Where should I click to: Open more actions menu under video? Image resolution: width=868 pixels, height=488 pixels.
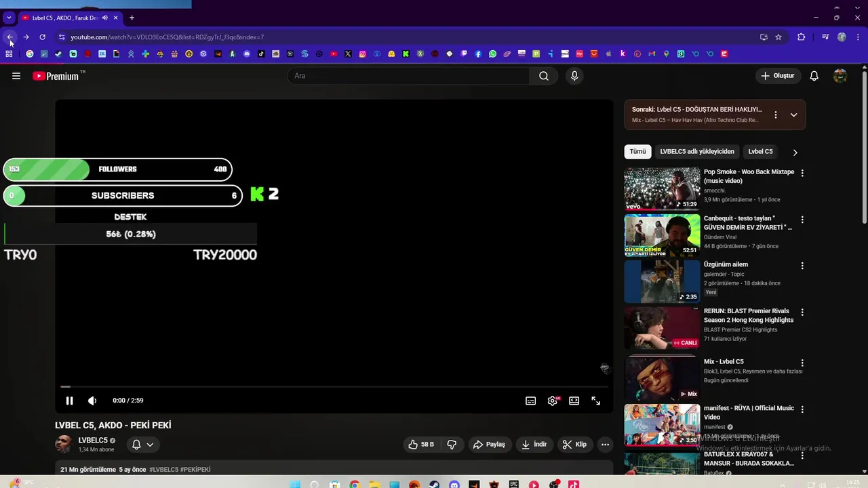click(x=605, y=445)
